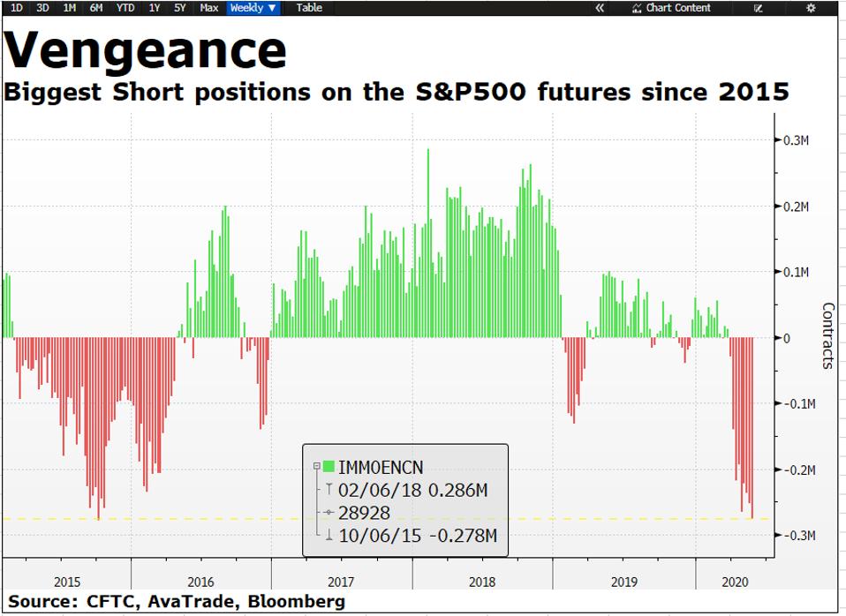Click the 2018 label on time axis

[x=482, y=582]
